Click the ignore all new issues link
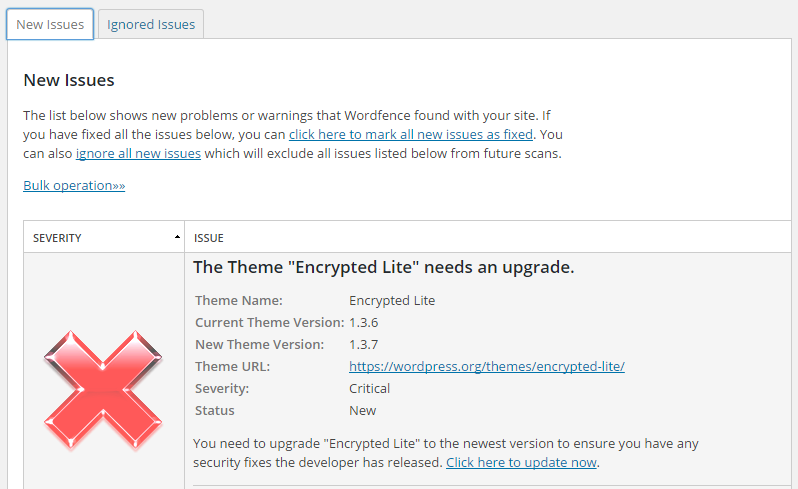 (138, 153)
